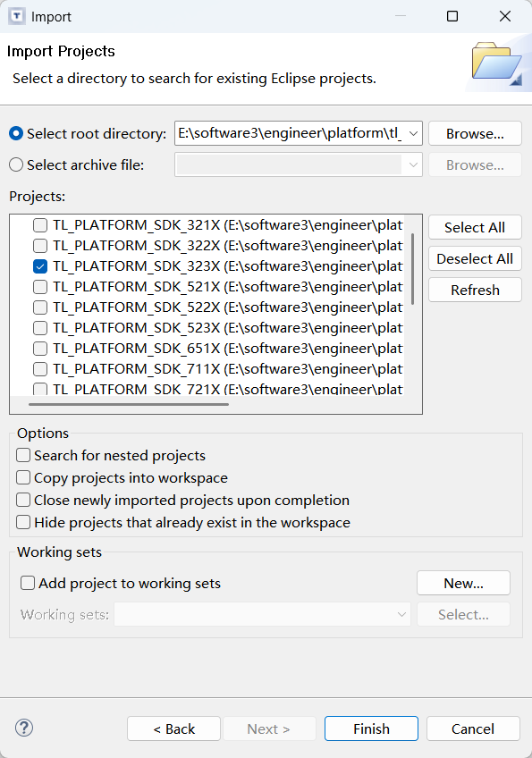
Task: Maximize the Import dialog window
Action: click(452, 16)
